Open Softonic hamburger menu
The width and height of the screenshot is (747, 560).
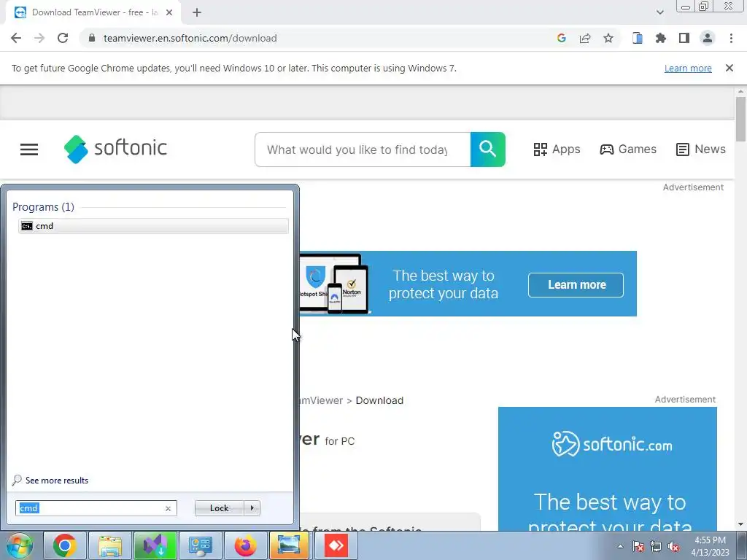(x=29, y=149)
